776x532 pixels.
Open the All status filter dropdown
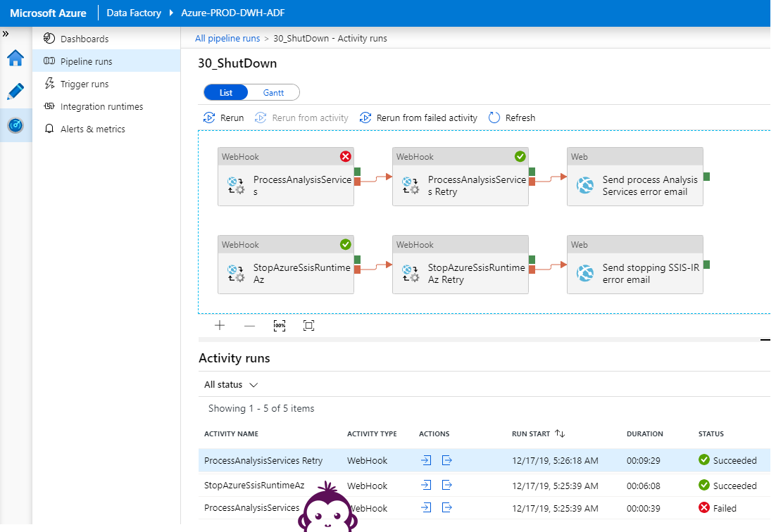tap(231, 385)
